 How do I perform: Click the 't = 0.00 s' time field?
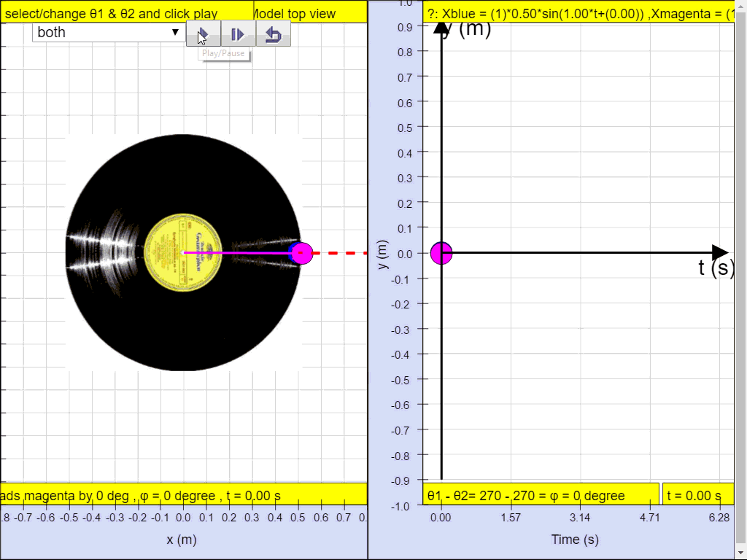[698, 495]
